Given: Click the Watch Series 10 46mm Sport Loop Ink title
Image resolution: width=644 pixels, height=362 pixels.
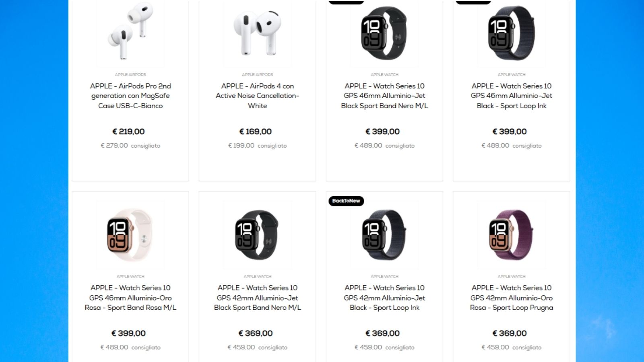Looking at the screenshot, I should point(512,96).
